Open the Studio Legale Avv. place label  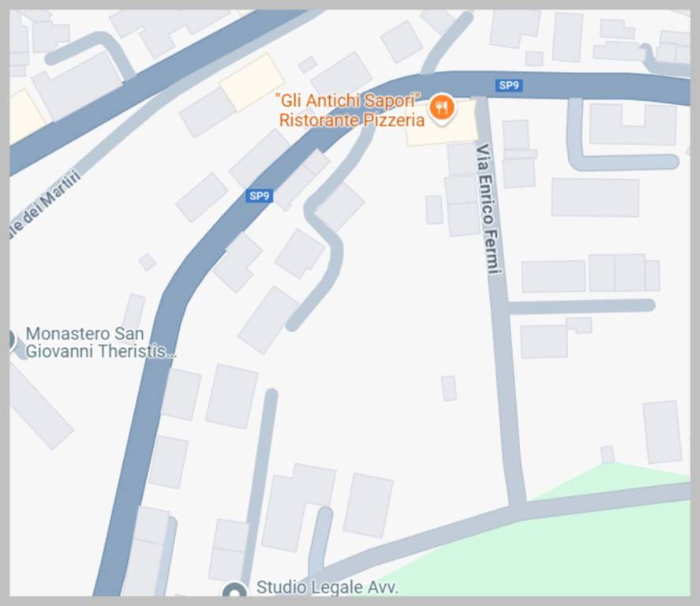[327, 587]
